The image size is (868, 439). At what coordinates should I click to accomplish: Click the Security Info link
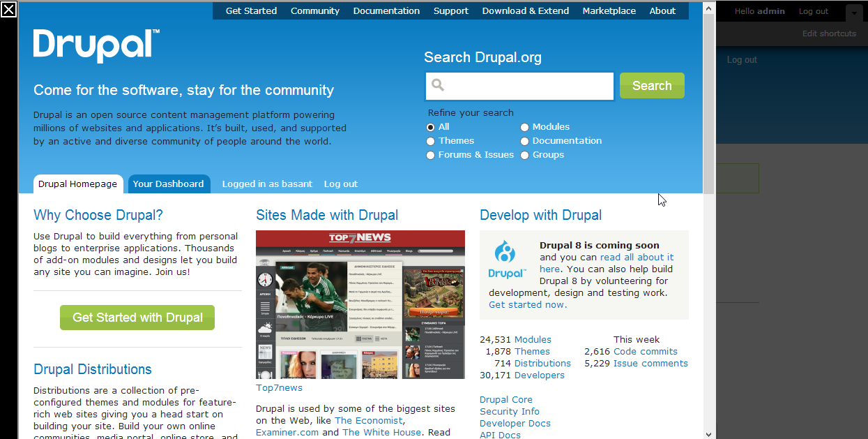[510, 411]
